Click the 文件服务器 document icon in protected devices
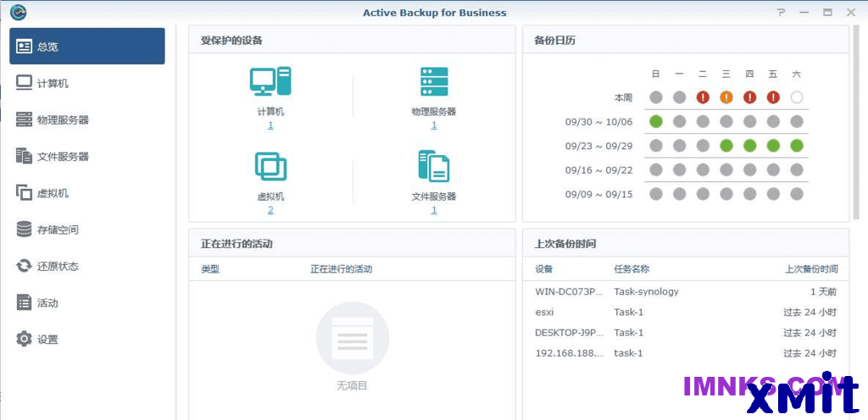This screenshot has height=420, width=868. [x=433, y=166]
